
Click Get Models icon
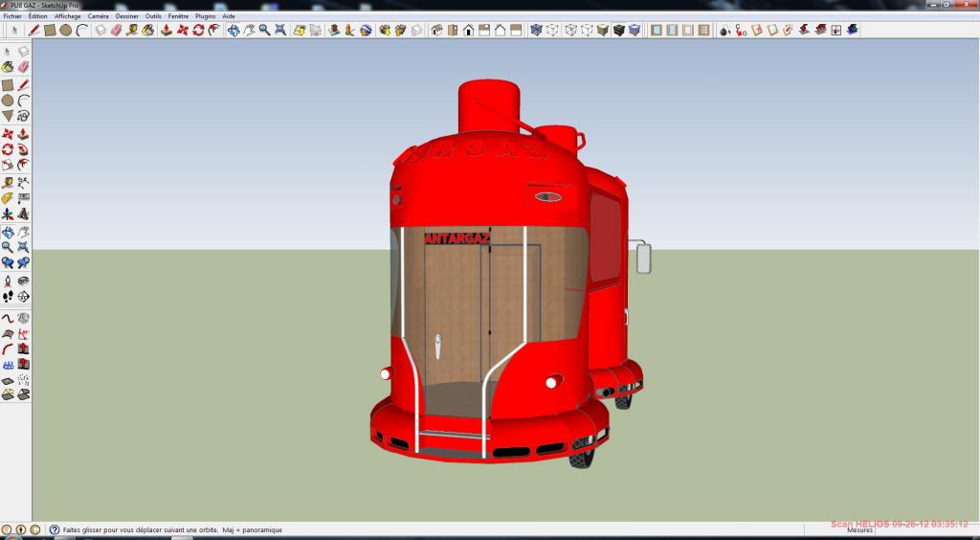385,30
